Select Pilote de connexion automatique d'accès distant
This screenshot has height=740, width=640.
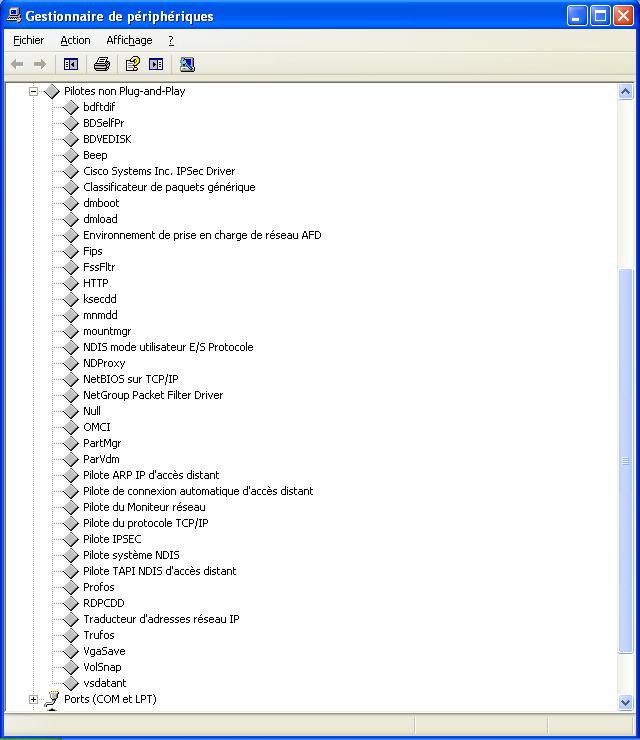(x=198, y=491)
